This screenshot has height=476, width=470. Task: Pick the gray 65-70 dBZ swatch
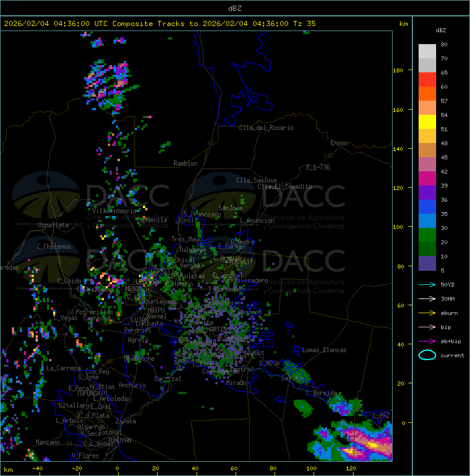(427, 65)
